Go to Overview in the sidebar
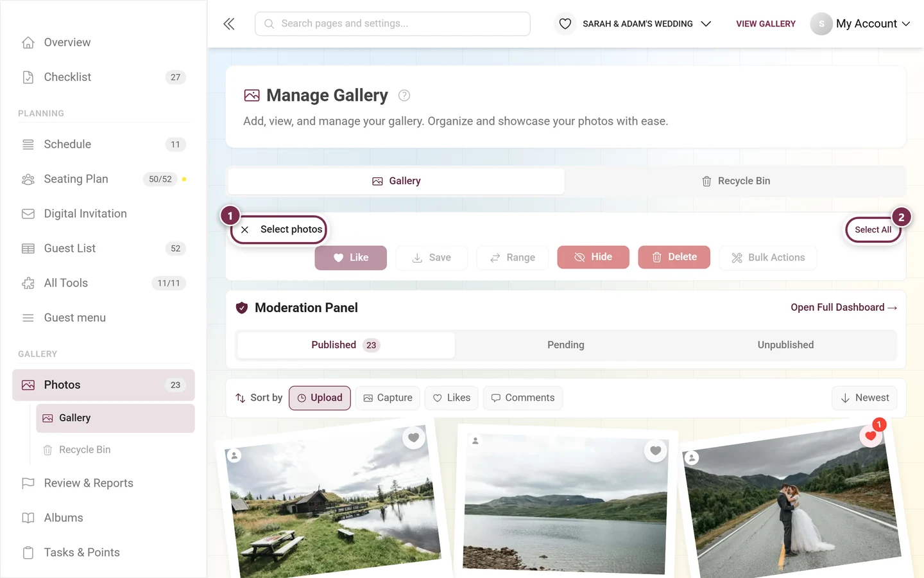Image resolution: width=924 pixels, height=578 pixels. click(103, 42)
